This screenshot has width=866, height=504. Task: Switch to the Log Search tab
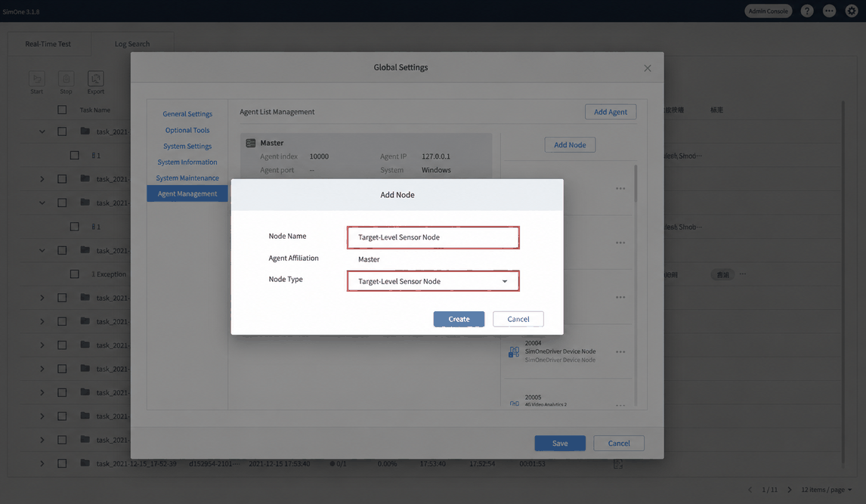click(132, 44)
